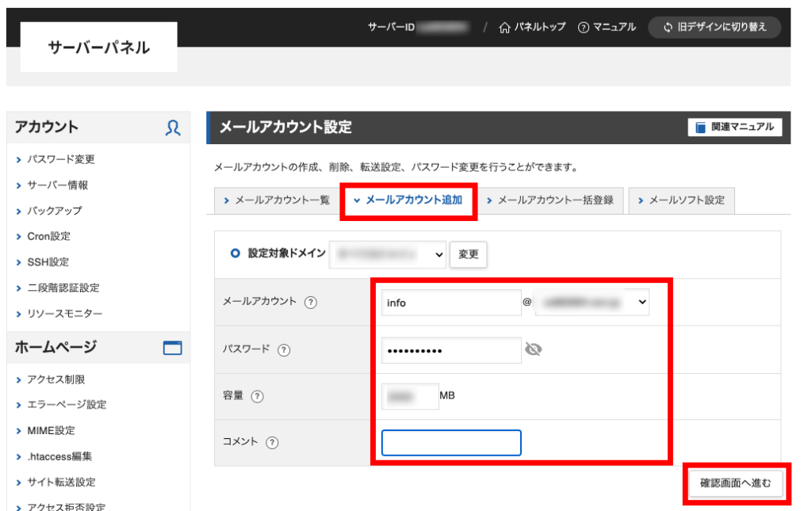Open パネルトップ home link

[x=532, y=27]
